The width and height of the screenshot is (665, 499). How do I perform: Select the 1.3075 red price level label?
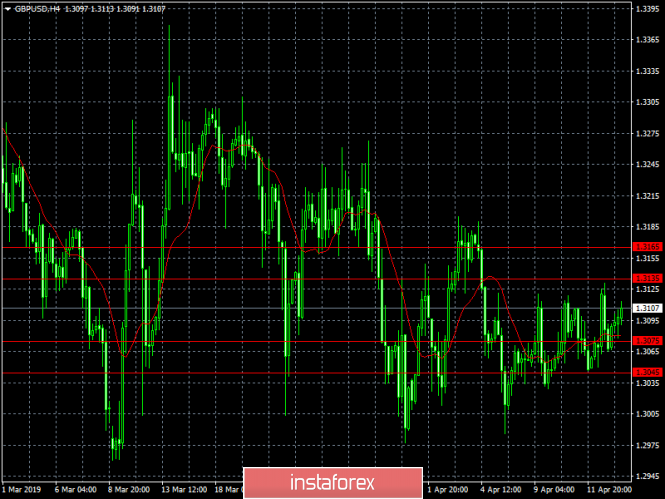pyautogui.click(x=647, y=341)
